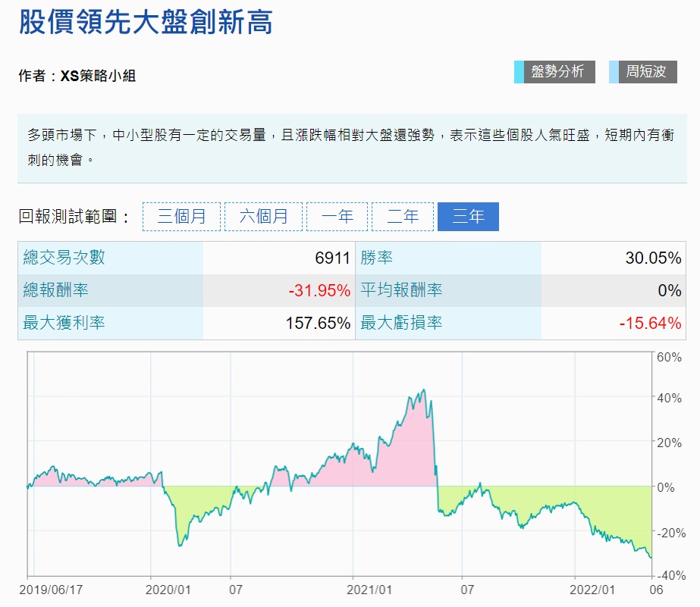This screenshot has width=700, height=607.
Task: Click the -15.64% max loss value
Action: tap(650, 324)
